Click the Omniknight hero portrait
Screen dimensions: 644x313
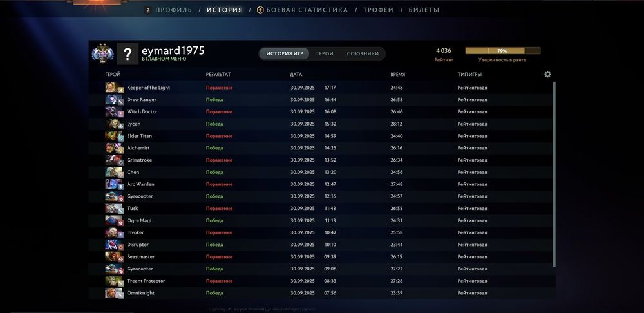(x=114, y=293)
